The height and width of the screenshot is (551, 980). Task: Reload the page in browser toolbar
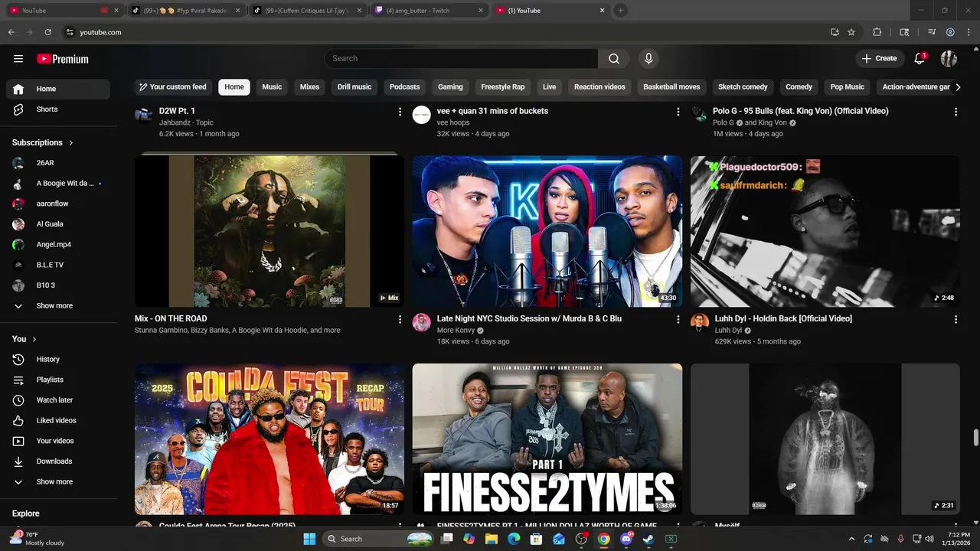click(47, 32)
